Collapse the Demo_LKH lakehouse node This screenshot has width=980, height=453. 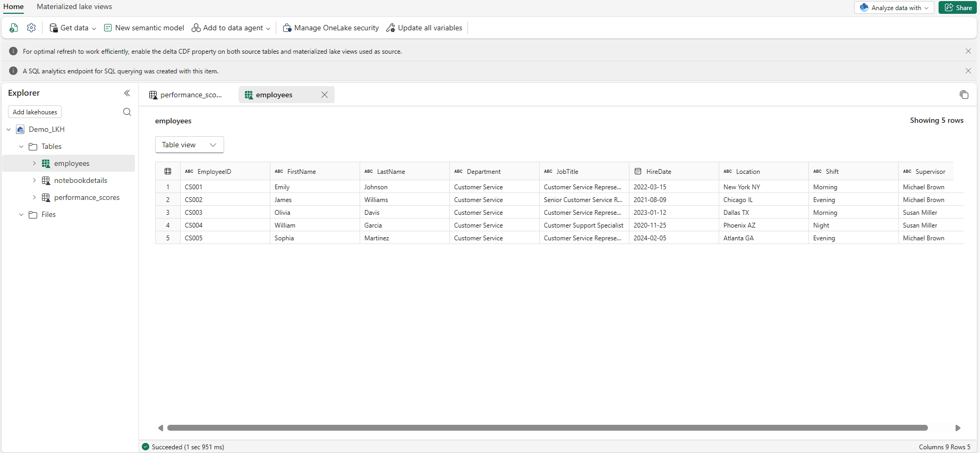[8, 129]
